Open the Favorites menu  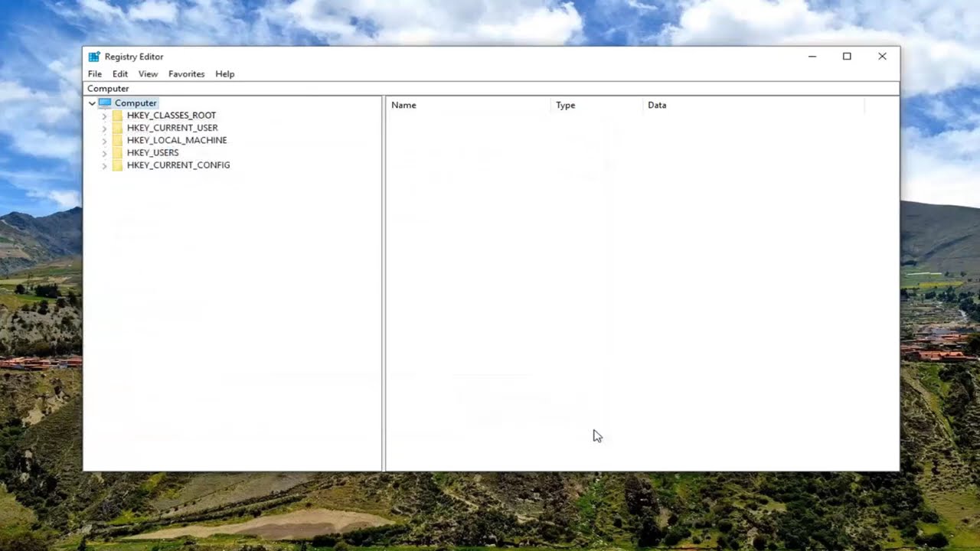[187, 74]
